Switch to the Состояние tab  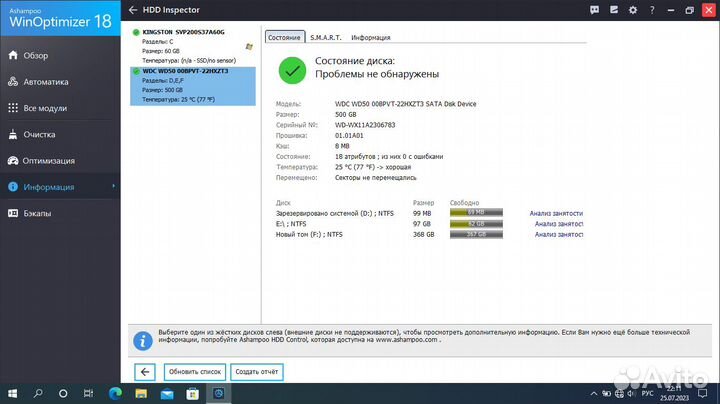pos(284,37)
